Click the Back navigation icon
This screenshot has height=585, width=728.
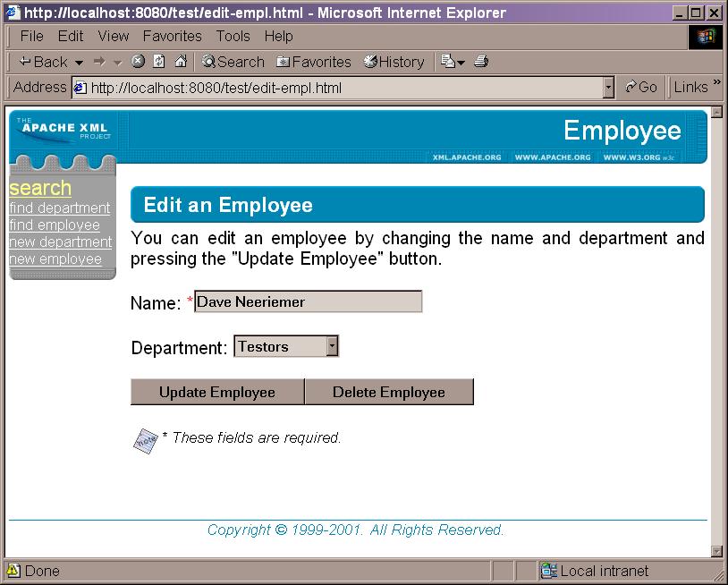tap(27, 62)
